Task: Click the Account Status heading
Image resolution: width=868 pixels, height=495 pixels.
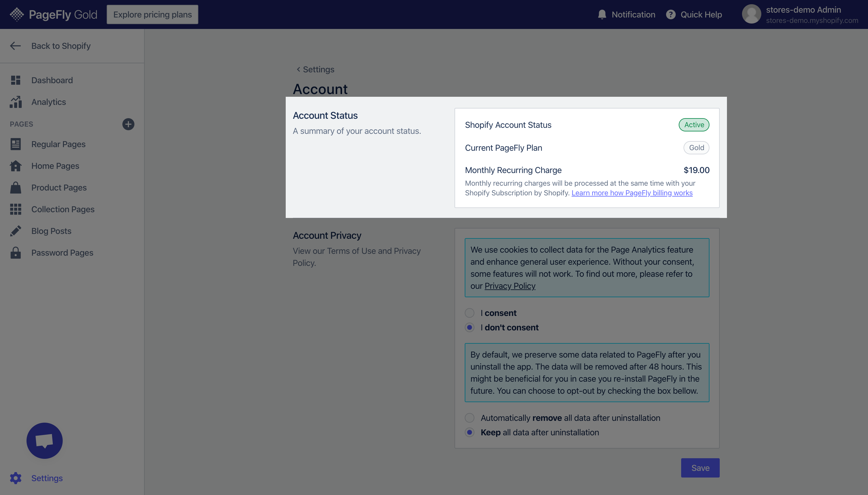Action: [x=325, y=115]
